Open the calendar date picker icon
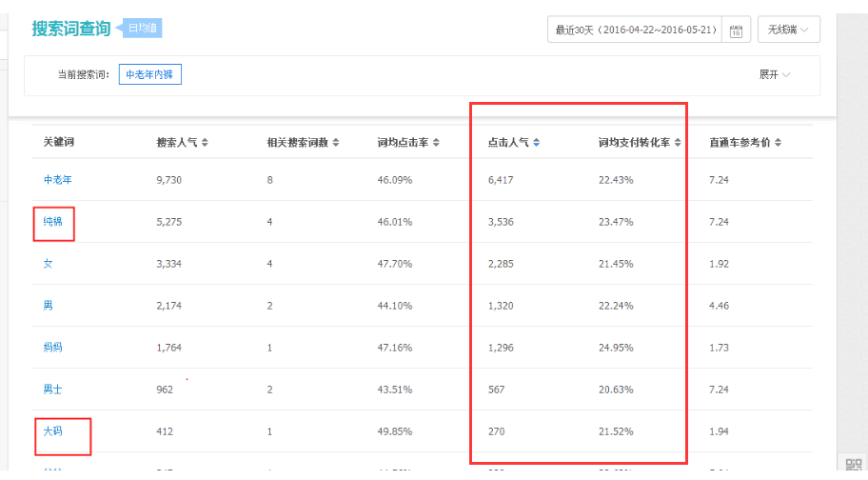868x480 pixels. click(x=736, y=31)
